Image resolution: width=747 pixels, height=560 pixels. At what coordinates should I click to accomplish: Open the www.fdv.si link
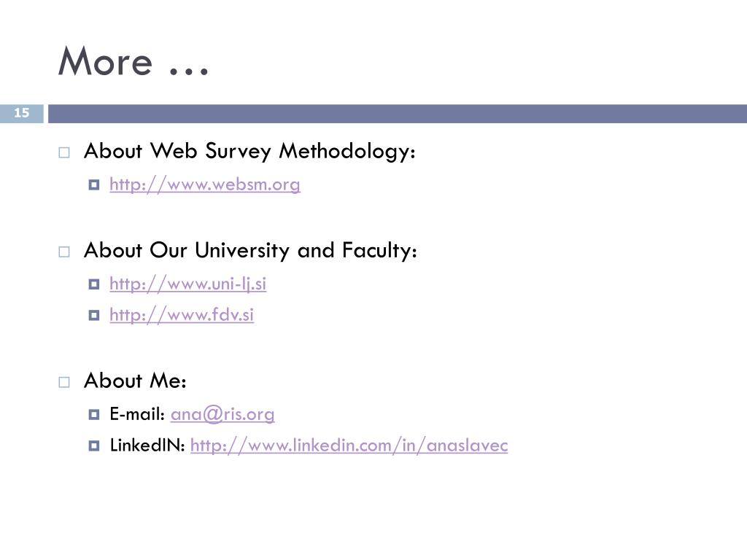point(182,315)
